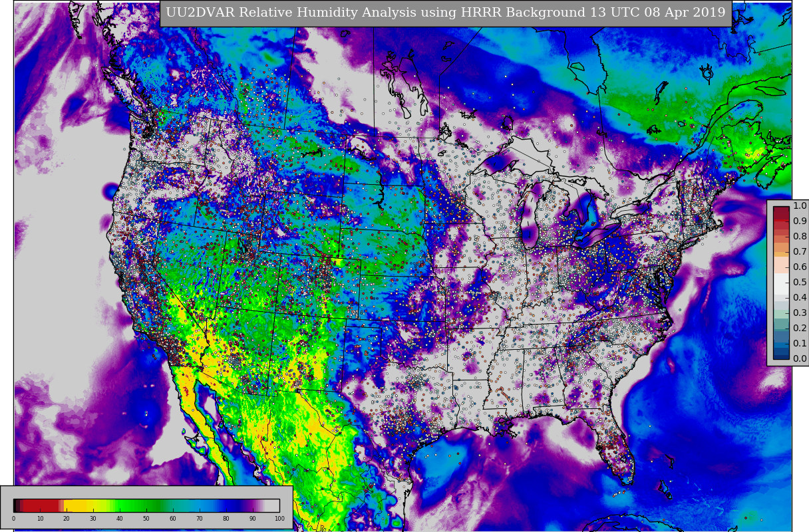Image resolution: width=809 pixels, height=532 pixels.
Task: Click the '100' label on bottom humidity colorbar
Action: [x=279, y=519]
